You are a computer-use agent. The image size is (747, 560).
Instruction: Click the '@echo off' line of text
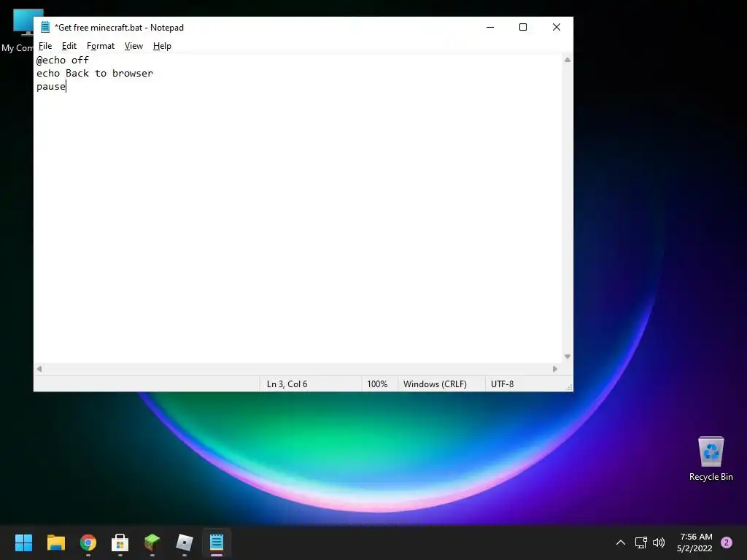click(x=63, y=60)
